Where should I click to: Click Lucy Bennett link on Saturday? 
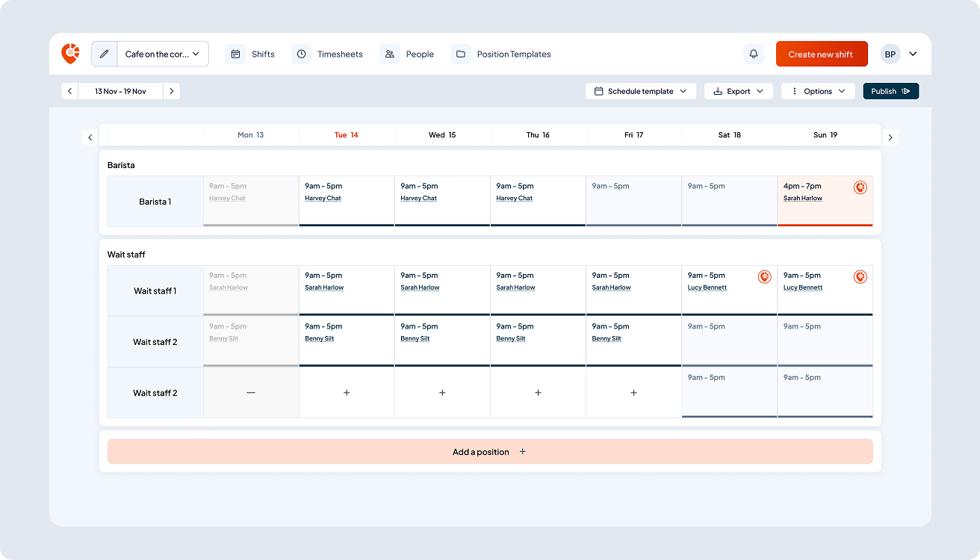point(707,288)
